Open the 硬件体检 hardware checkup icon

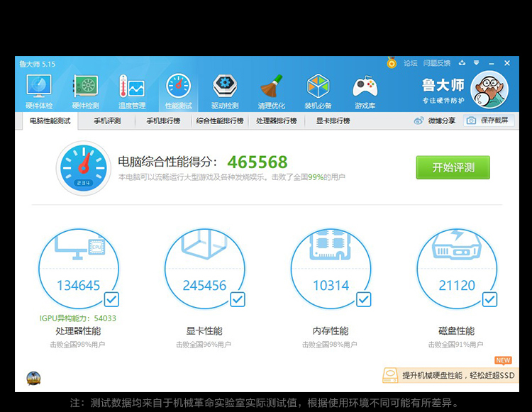pos(39,91)
